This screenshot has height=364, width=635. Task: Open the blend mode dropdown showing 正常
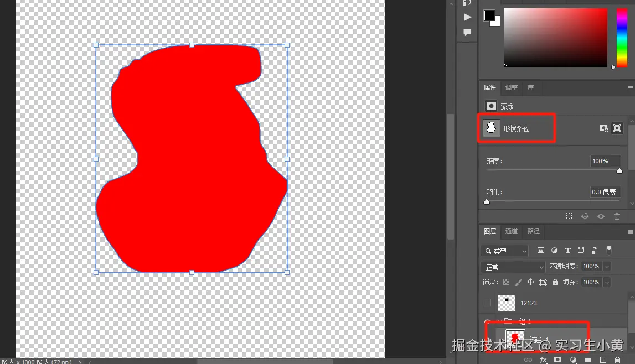[512, 266]
